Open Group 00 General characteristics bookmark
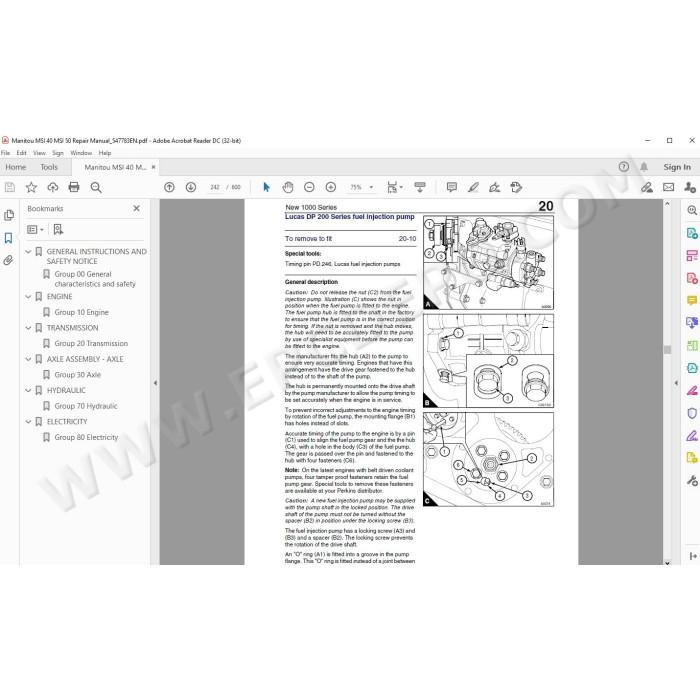Image resolution: width=700 pixels, height=700 pixels. coord(95,279)
